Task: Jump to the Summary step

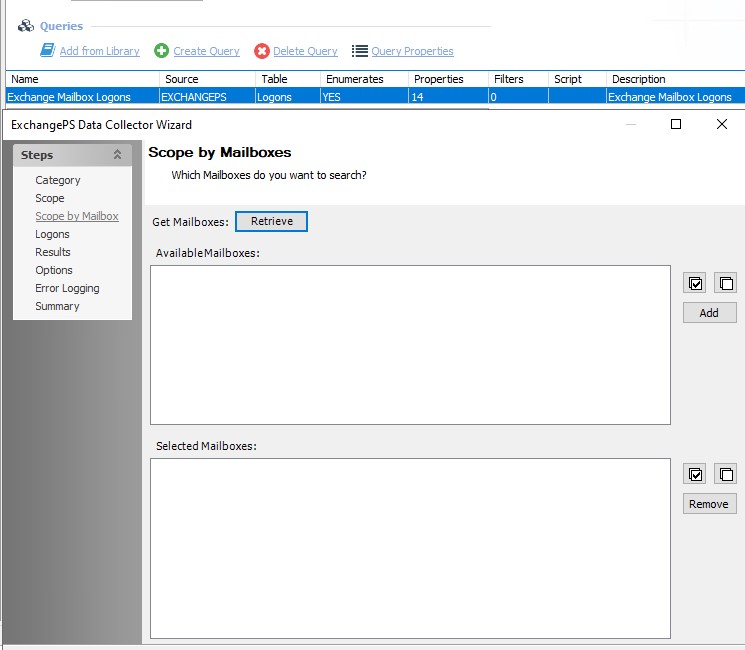Action: tap(57, 306)
